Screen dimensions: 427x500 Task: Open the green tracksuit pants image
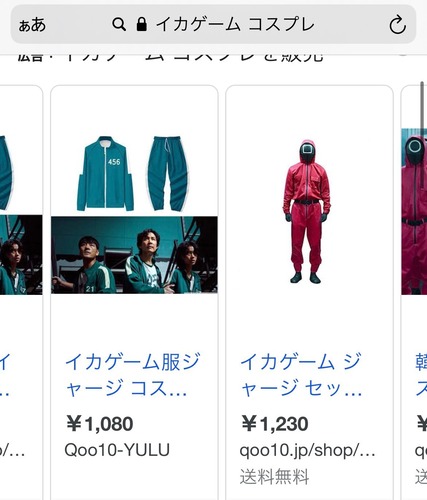point(168,173)
